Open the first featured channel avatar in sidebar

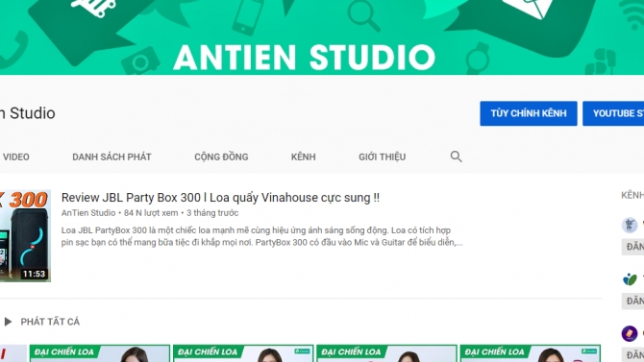pos(630,225)
